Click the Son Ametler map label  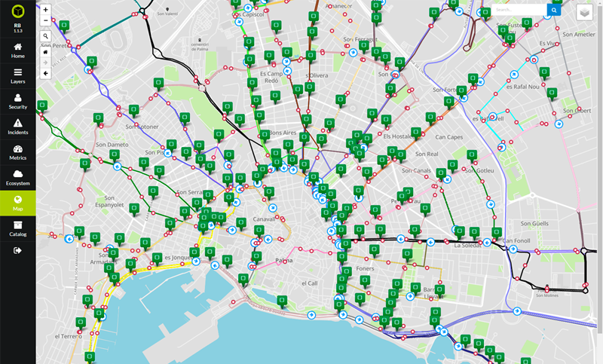coord(579,35)
